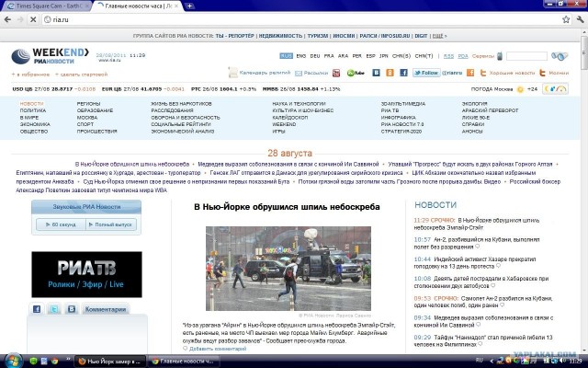Open the PDA version link
Viewport: 588px width, 368px height.
tap(463, 56)
